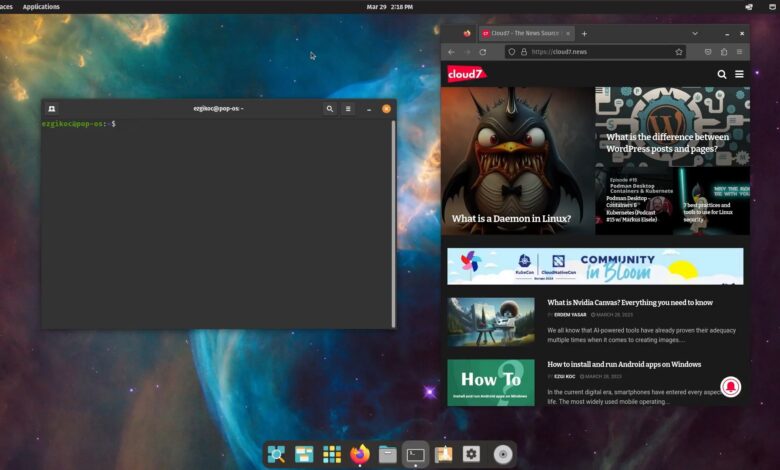Click author name Ezgi Koc

point(565,376)
